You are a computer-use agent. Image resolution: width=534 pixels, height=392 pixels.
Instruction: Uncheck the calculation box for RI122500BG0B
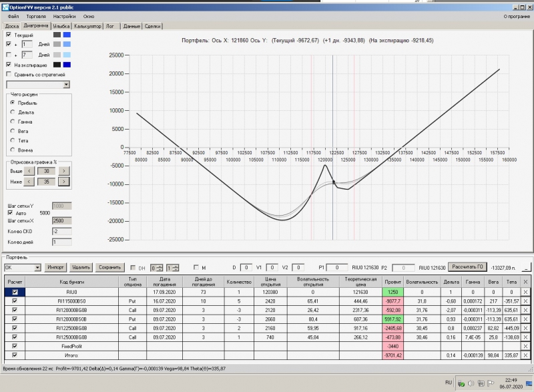point(15,329)
